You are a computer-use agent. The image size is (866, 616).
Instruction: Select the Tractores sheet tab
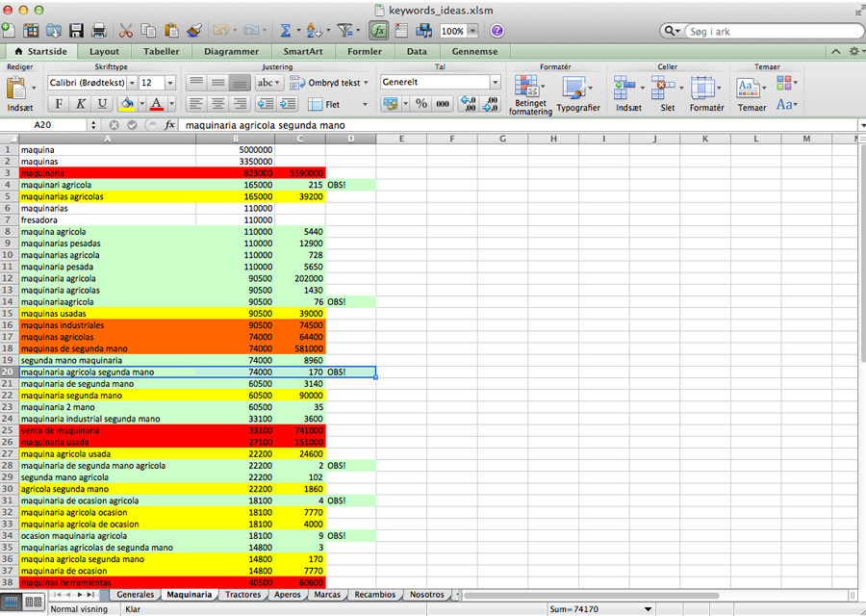[x=242, y=595]
